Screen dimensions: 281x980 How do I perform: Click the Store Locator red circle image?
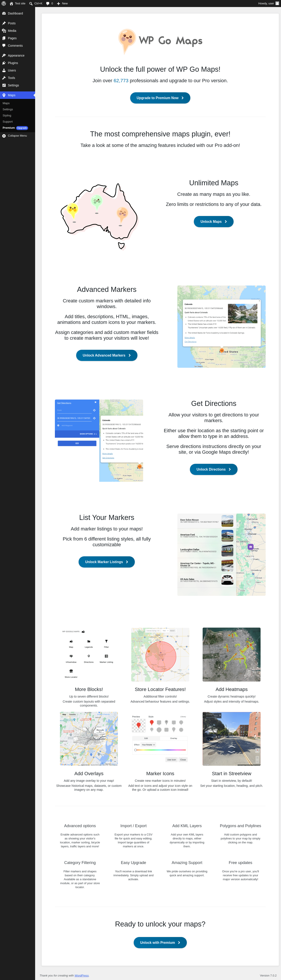tap(160, 654)
